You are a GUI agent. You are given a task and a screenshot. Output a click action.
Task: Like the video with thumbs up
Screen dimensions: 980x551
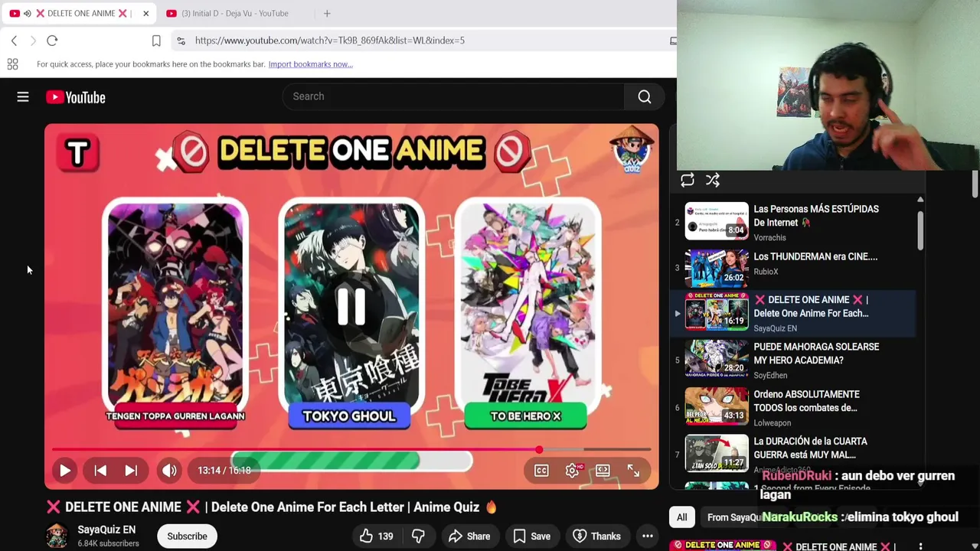click(376, 536)
